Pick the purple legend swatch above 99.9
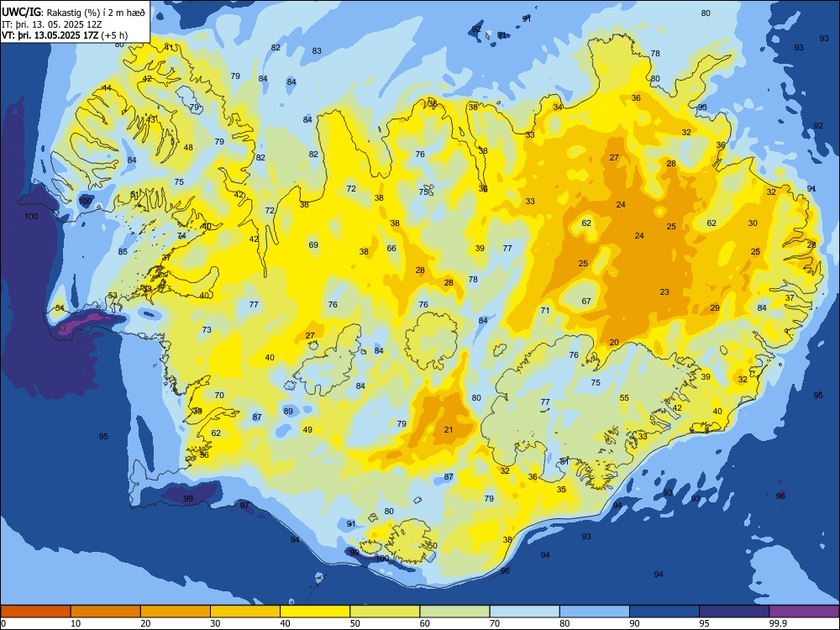Viewport: 840px width, 630px height. (x=804, y=612)
